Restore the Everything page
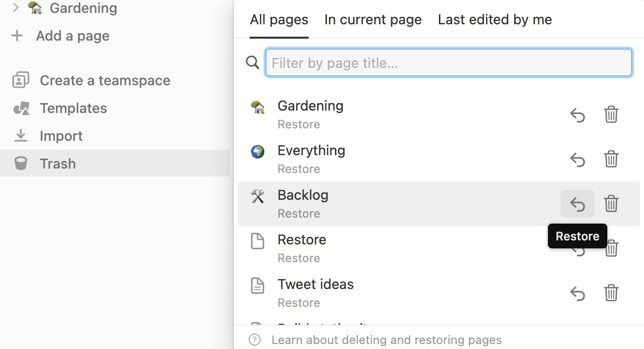This screenshot has height=349, width=644. pos(577,160)
